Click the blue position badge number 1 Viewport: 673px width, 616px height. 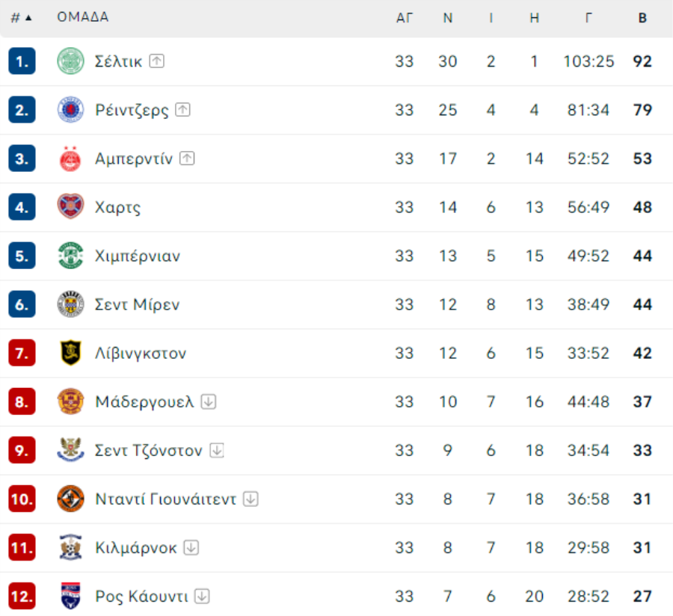click(x=22, y=61)
